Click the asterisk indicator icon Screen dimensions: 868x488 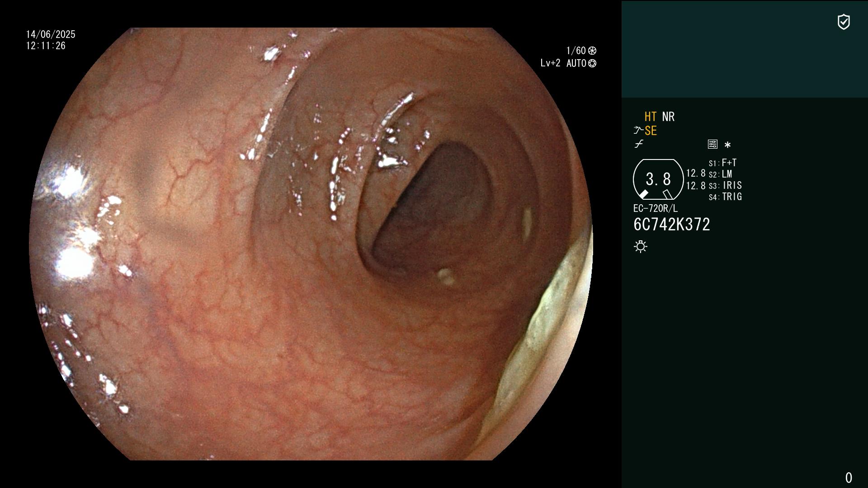727,145
